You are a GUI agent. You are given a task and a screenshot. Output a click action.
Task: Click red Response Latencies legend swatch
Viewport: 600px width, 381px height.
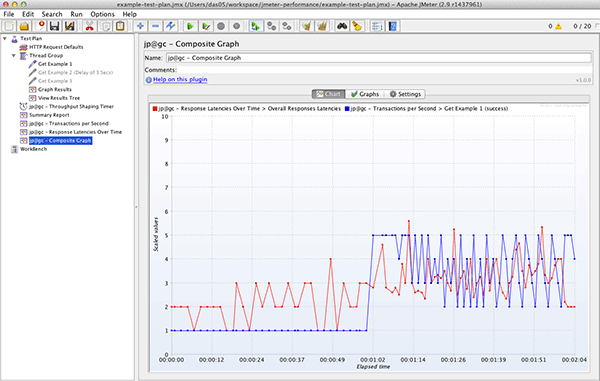pos(155,109)
